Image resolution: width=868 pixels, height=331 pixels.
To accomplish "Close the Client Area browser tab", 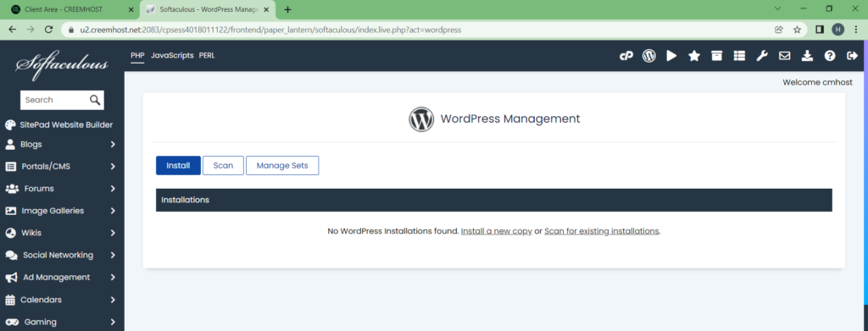I will (x=131, y=10).
